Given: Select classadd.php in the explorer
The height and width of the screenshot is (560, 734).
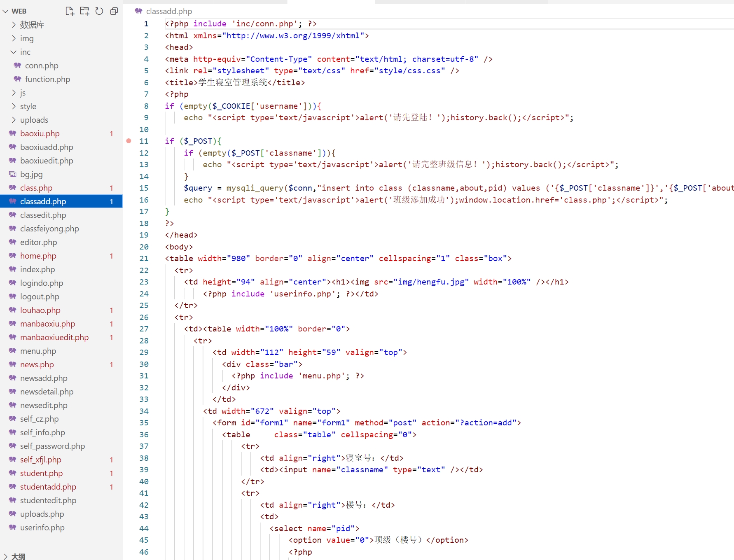Looking at the screenshot, I should coord(61,201).
